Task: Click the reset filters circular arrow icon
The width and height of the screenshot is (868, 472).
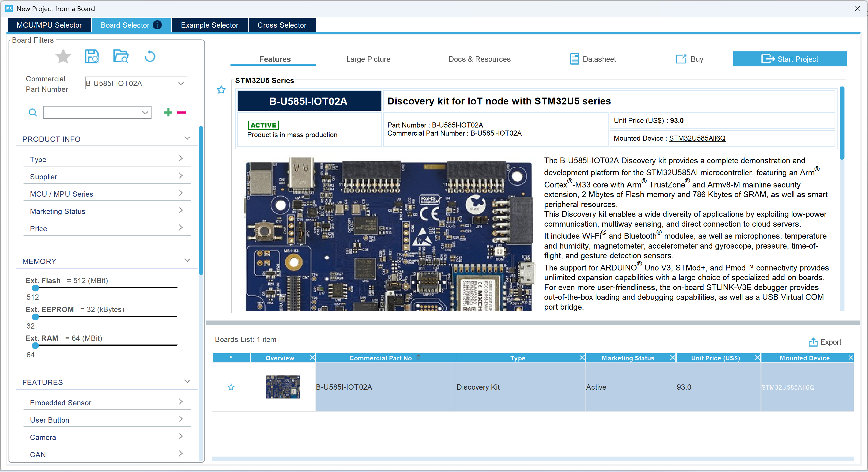Action: pos(150,56)
